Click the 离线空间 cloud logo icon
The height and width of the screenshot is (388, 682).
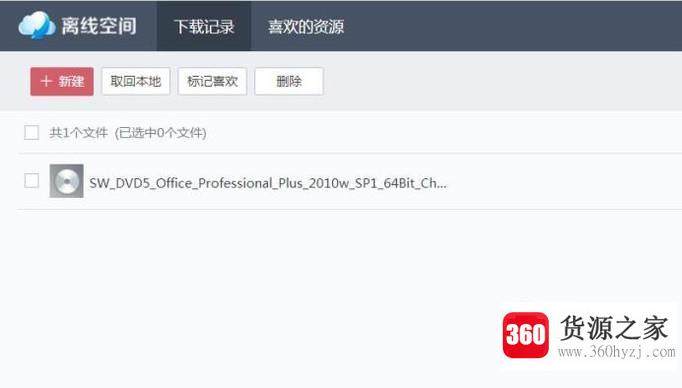pyautogui.click(x=37, y=25)
